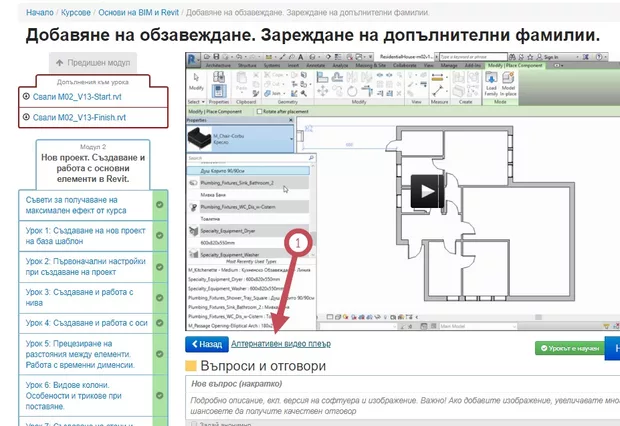Click the completed checkmark beside Урок 4

(x=160, y=323)
